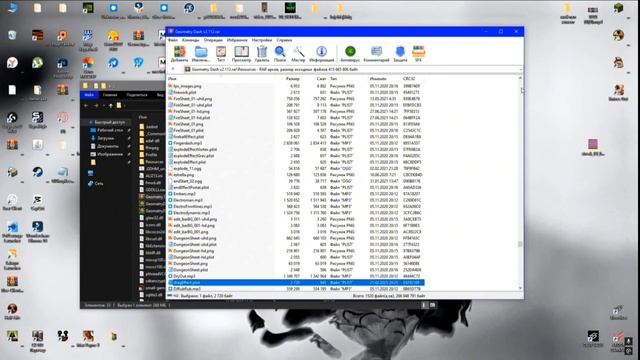The height and width of the screenshot is (360, 640).
Task: Click the Recycle Bin desktop icon
Action: [x=12, y=36]
